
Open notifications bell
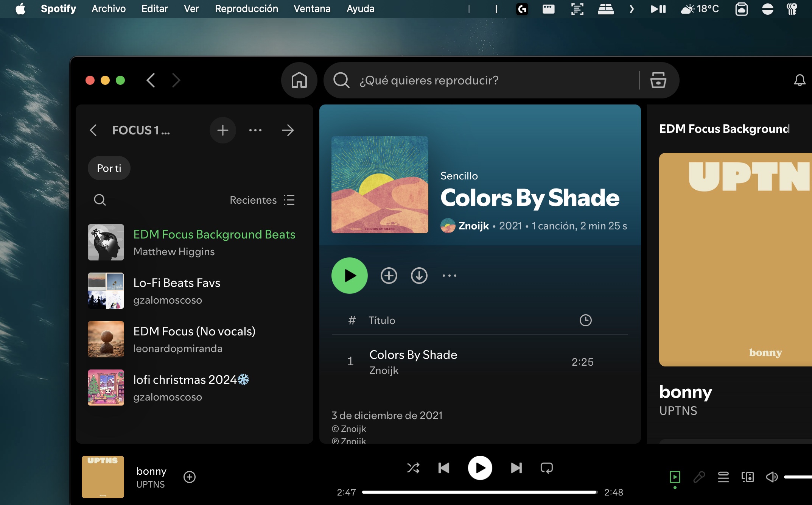click(x=800, y=80)
